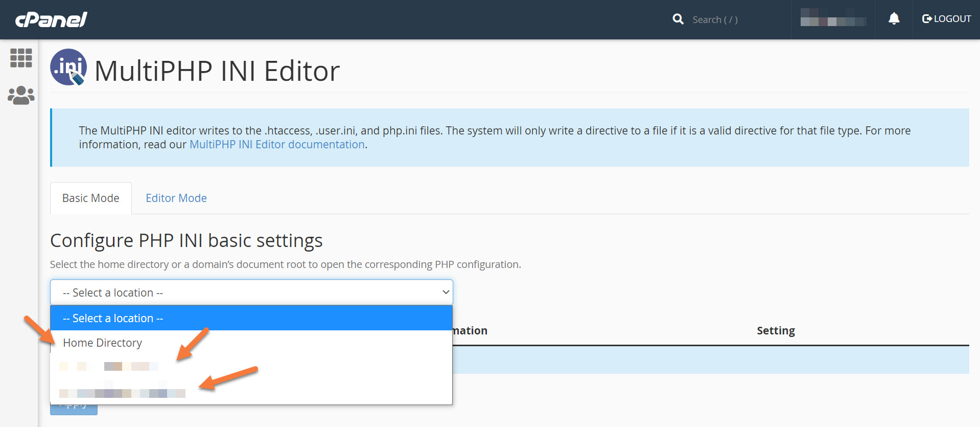Viewport: 980px width, 427px height.
Task: Click the MultiPHP INI Editor page icon
Action: tap(68, 67)
